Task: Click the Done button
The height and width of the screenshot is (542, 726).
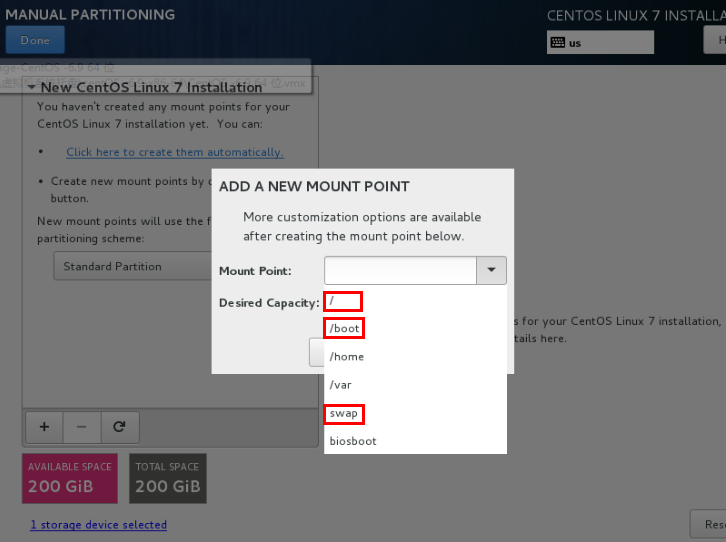Action: coord(35,40)
